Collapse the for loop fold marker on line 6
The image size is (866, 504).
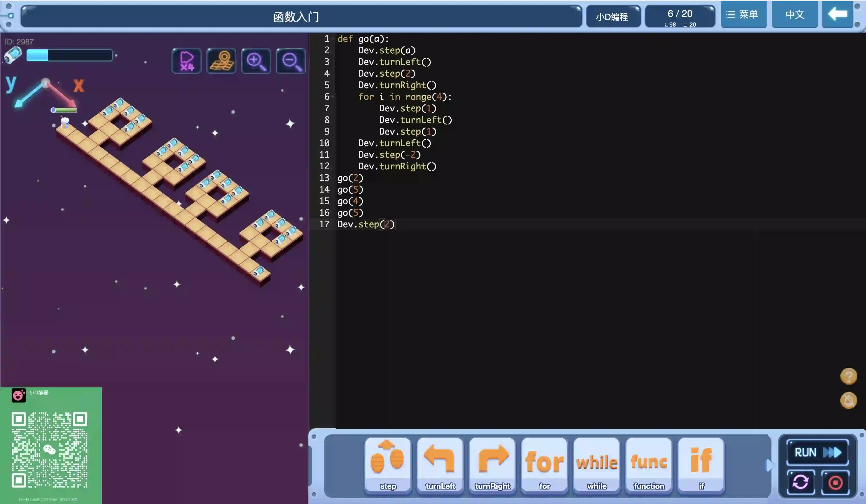(x=333, y=97)
